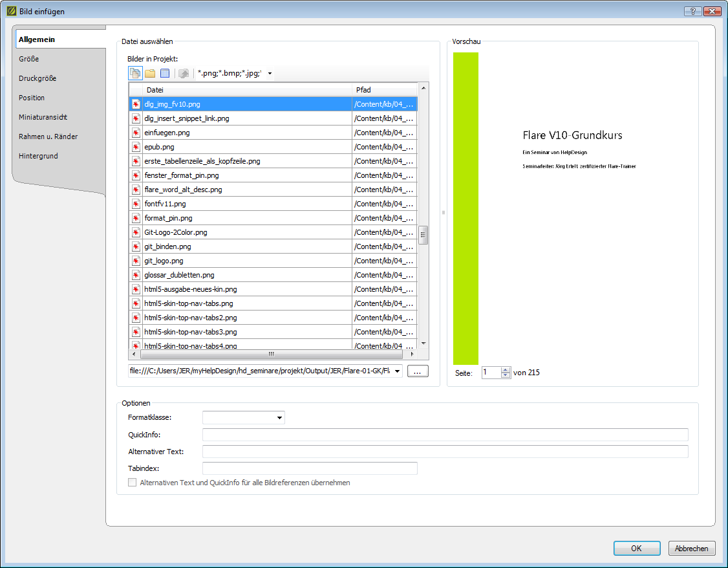Increase the preview page number with up arrow
Screen dimensions: 728x568
(506, 370)
